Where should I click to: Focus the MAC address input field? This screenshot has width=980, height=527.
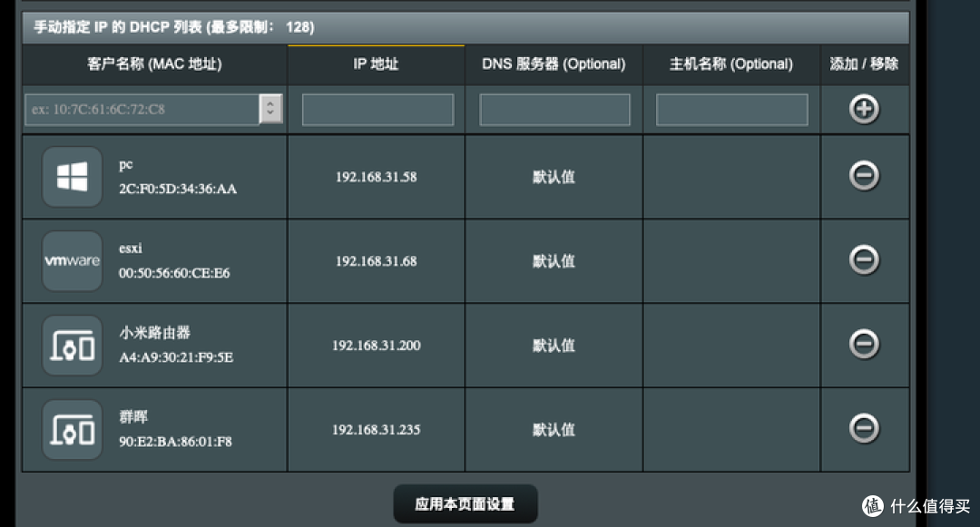(142, 109)
